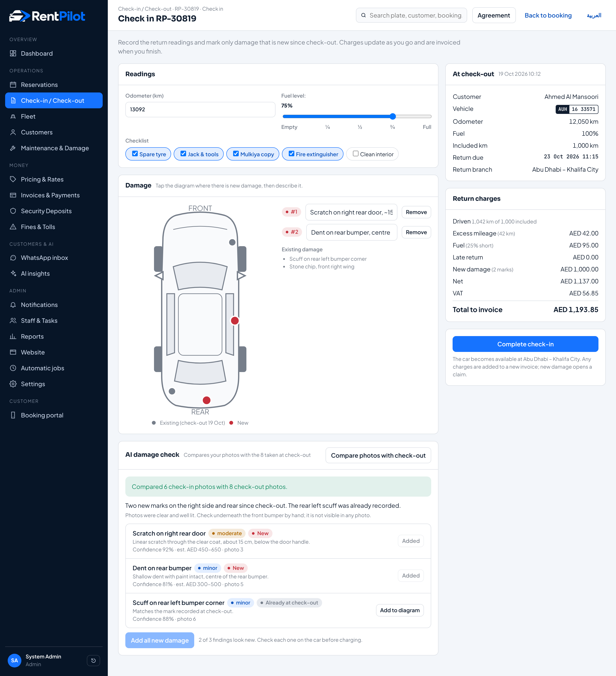Click Complete check-in button
Viewport: 616px width, 676px height.
[525, 344]
